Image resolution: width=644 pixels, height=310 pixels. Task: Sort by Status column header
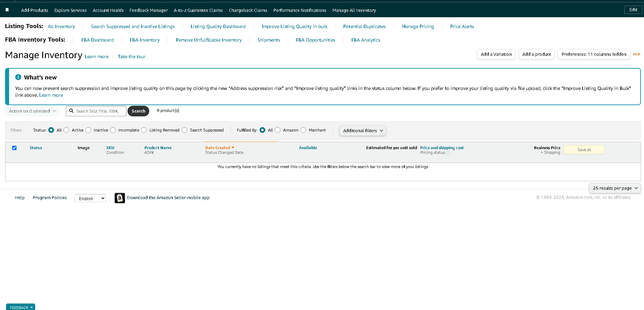pos(36,148)
